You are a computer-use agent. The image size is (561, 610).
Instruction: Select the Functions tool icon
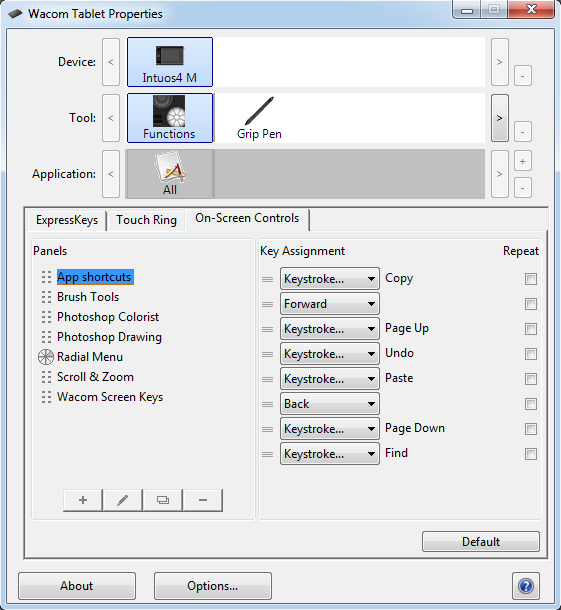[x=170, y=118]
